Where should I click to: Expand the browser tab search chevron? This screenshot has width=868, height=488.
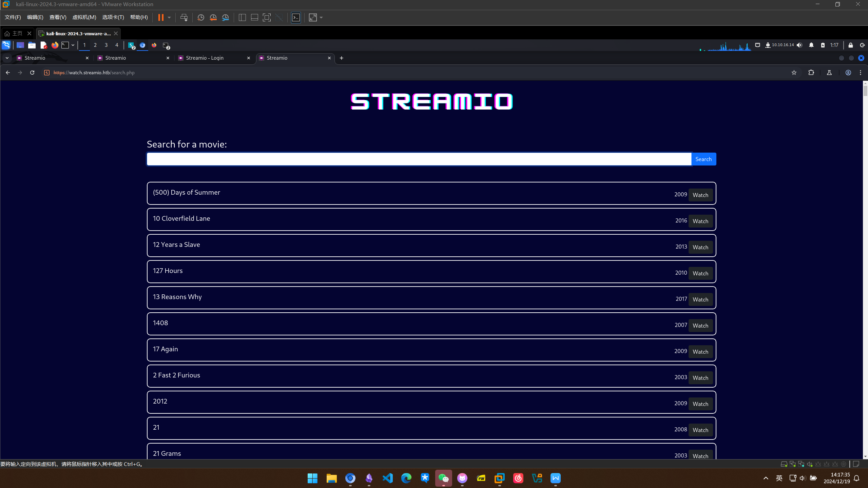point(7,58)
